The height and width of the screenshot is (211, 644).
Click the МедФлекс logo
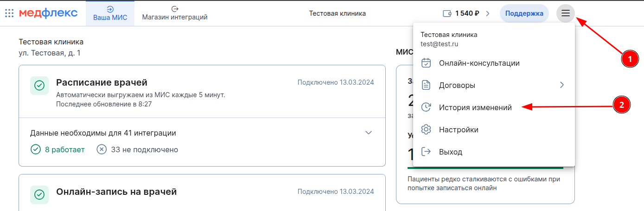[x=48, y=13]
